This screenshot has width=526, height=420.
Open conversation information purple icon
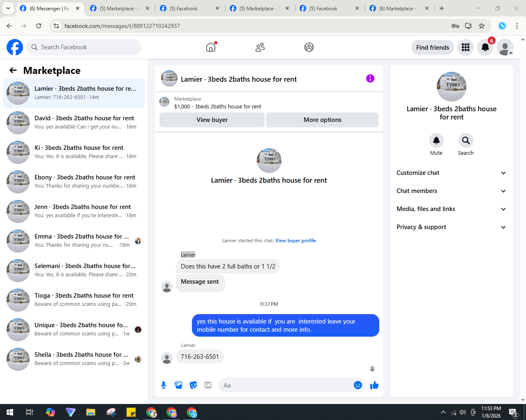click(x=370, y=78)
